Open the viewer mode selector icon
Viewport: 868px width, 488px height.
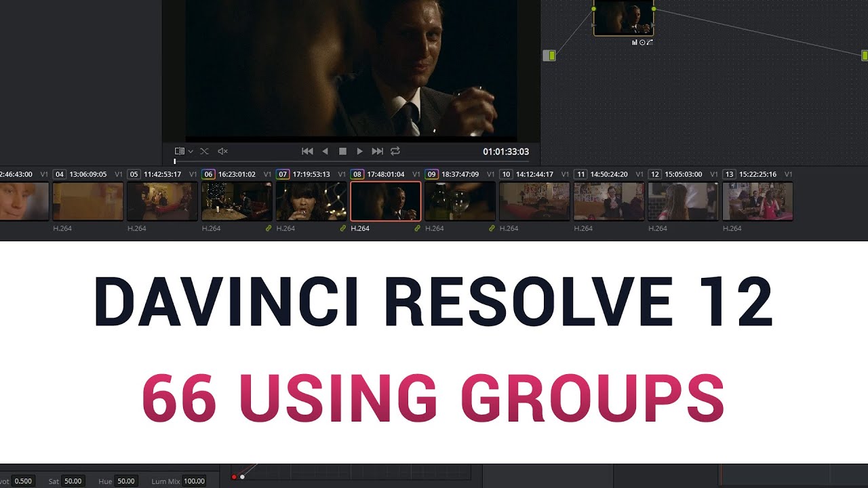click(179, 151)
